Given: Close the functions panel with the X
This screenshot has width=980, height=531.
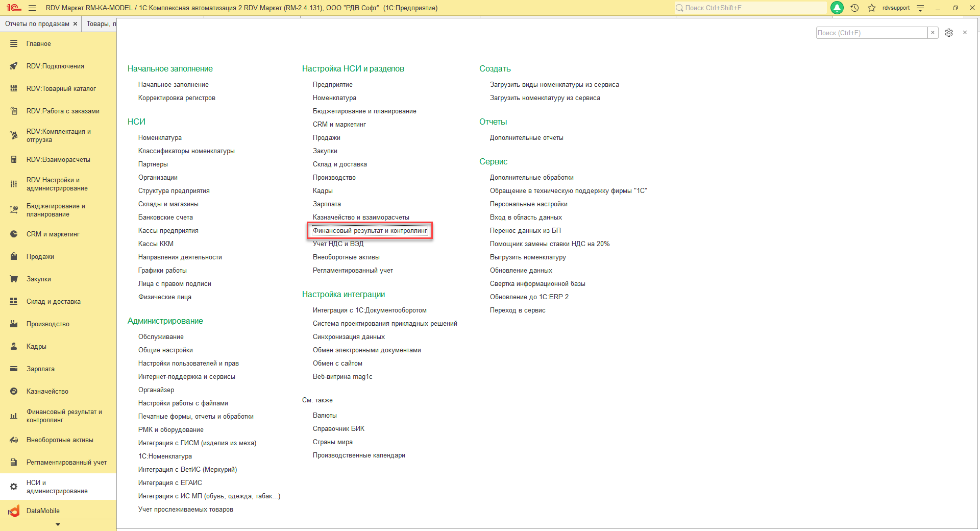Looking at the screenshot, I should coord(965,33).
